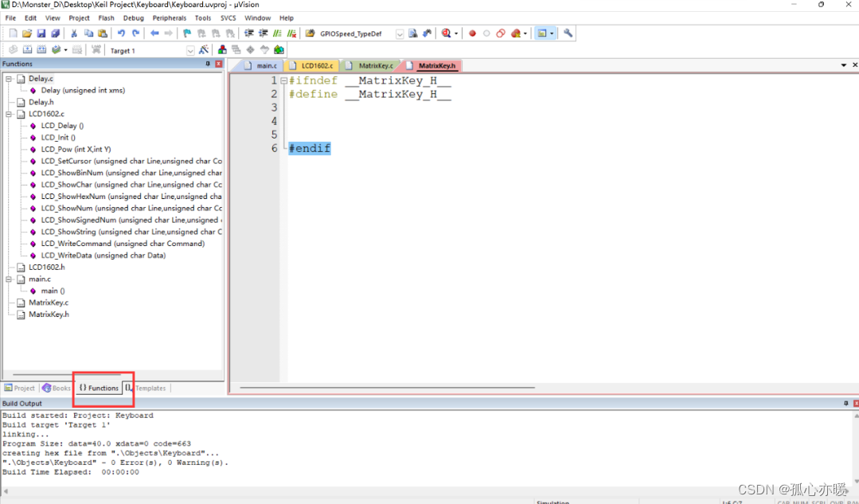Click the Rebuild all target files icon
The width and height of the screenshot is (859, 504).
pos(41,50)
